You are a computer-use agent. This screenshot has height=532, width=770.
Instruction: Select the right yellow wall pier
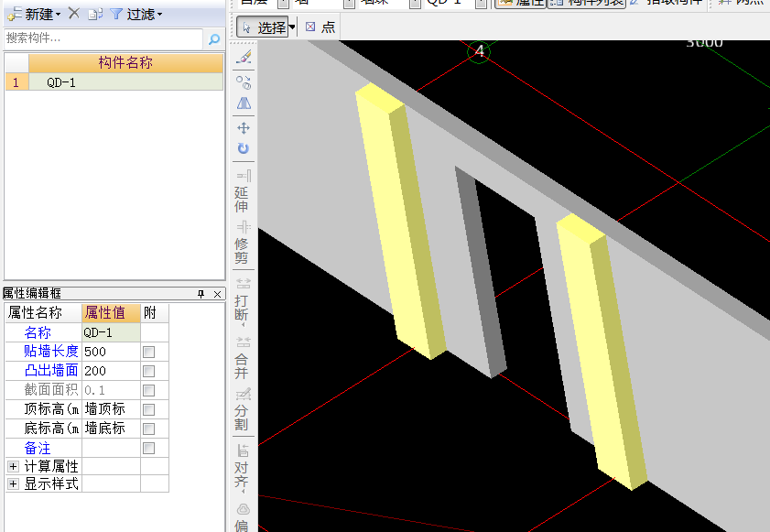click(x=602, y=352)
